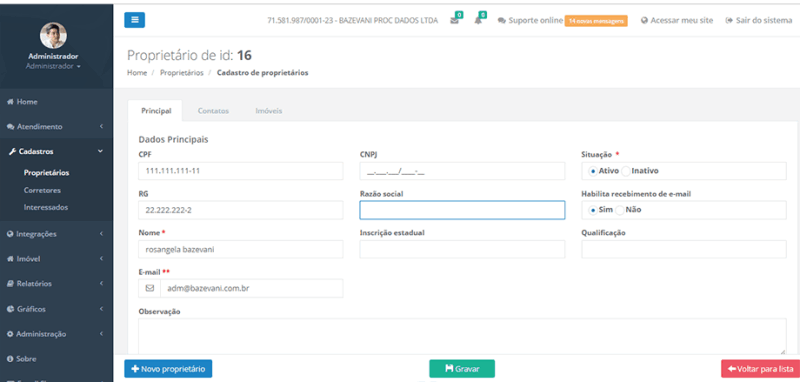The height and width of the screenshot is (382, 800).
Task: Open Interessados in the sidebar submenu
Action: click(46, 208)
